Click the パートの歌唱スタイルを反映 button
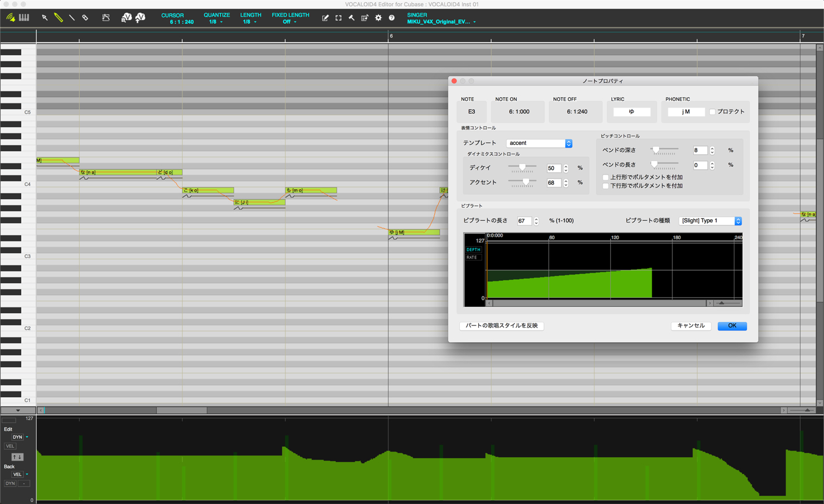This screenshot has width=824, height=504. 502,326
